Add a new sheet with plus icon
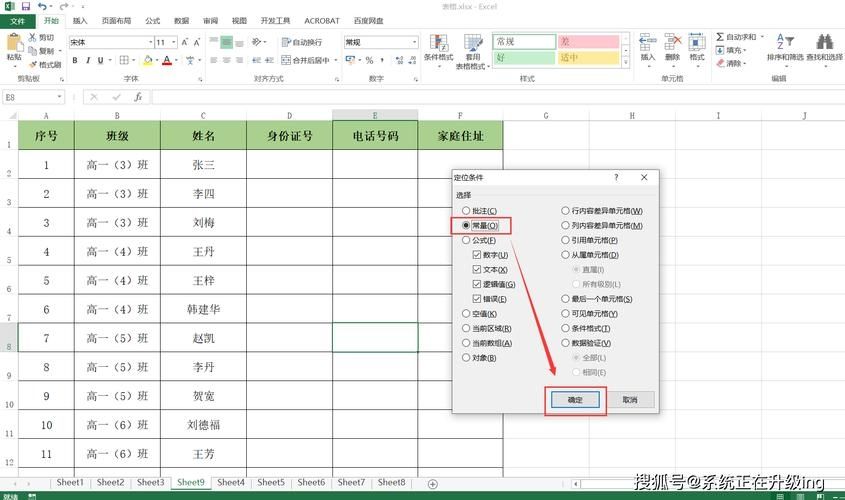Screen dimensions: 845x500 click(432, 484)
